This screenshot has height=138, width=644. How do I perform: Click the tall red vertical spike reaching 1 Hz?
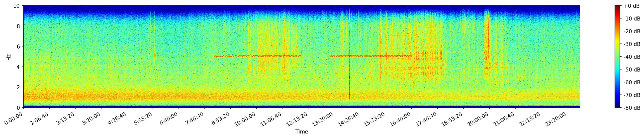[349, 83]
